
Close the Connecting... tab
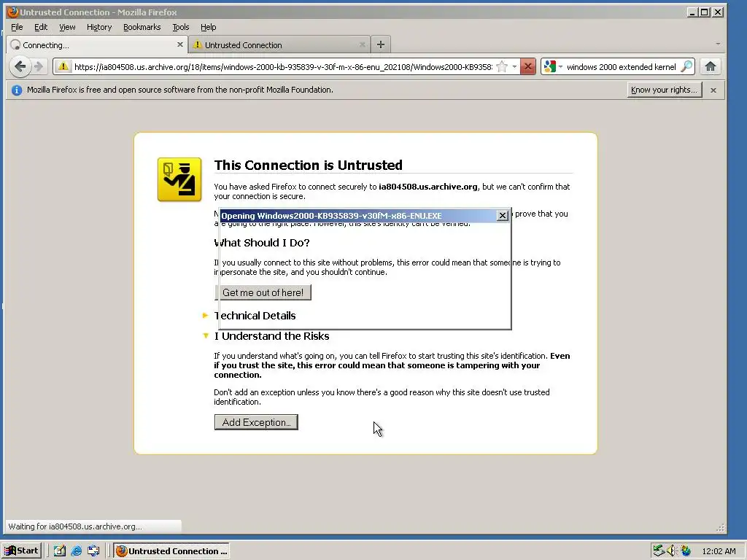click(x=179, y=44)
